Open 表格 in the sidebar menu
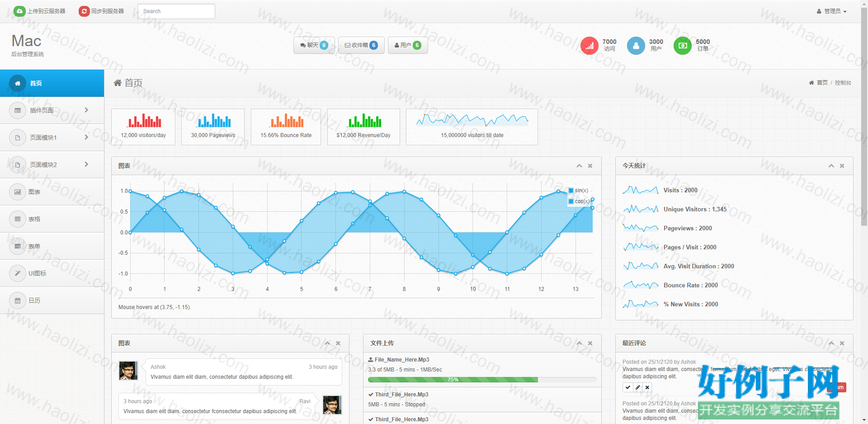 (x=52, y=219)
